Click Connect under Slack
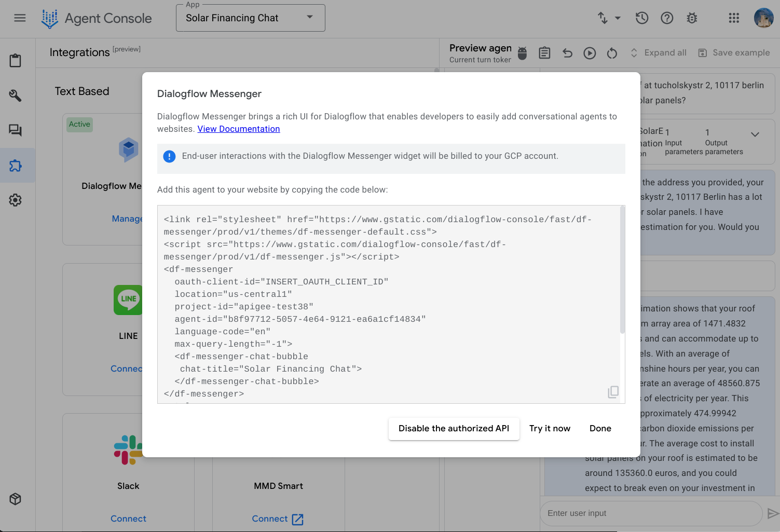780x532 pixels. (x=128, y=519)
